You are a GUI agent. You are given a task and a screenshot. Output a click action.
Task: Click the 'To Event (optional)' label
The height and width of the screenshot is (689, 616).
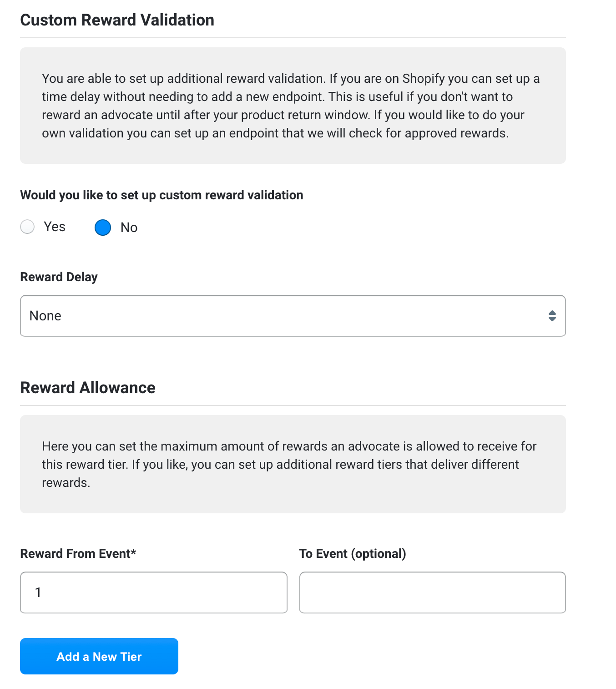(x=353, y=554)
